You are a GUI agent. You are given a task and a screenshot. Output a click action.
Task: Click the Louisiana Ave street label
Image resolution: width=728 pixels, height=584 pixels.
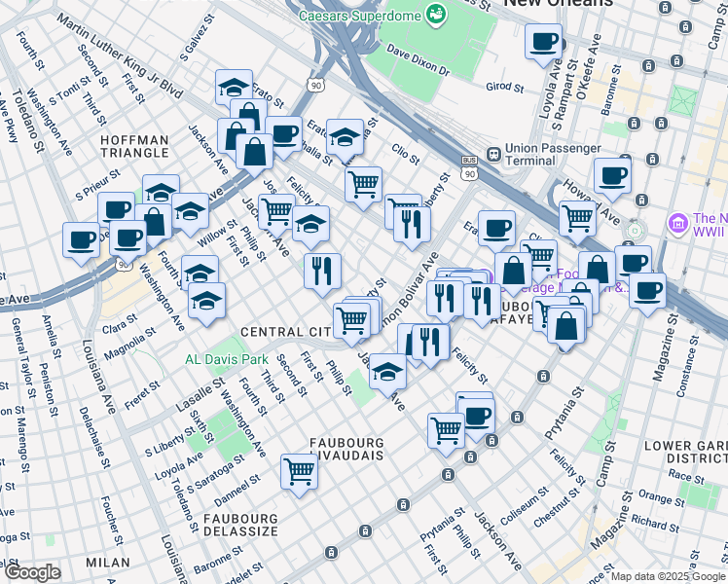pyautogui.click(x=98, y=377)
